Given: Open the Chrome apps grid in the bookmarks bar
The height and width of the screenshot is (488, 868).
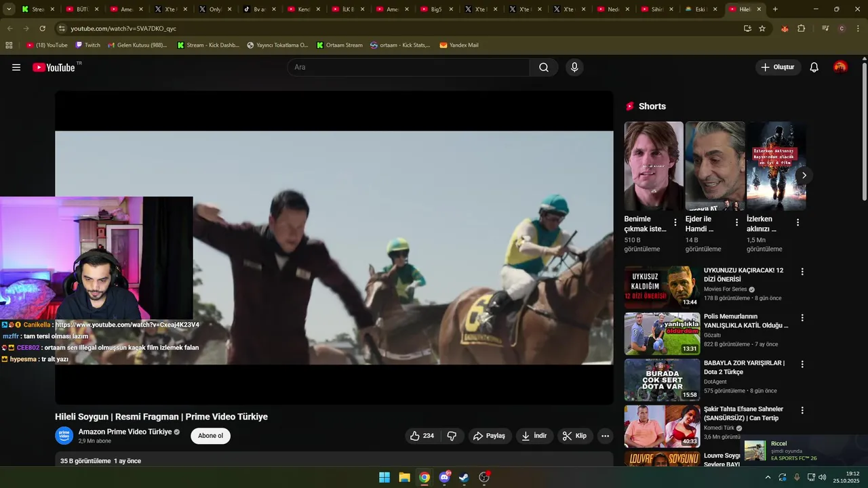Looking at the screenshot, I should click(9, 45).
